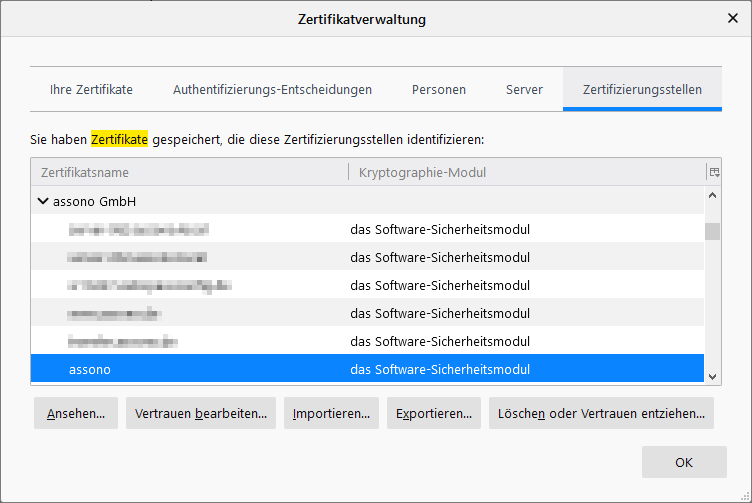Click the certificate list scrollbar thumb
752x503 pixels.
pyautogui.click(x=712, y=231)
